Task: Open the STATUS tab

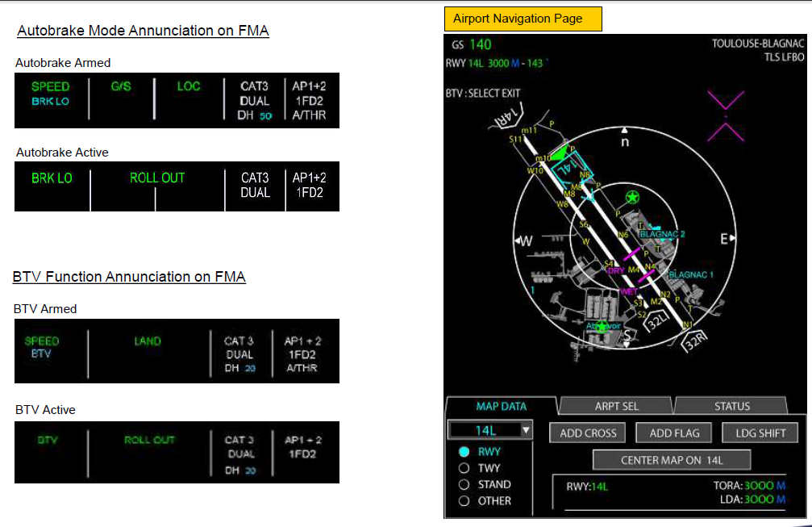Action: [731, 406]
